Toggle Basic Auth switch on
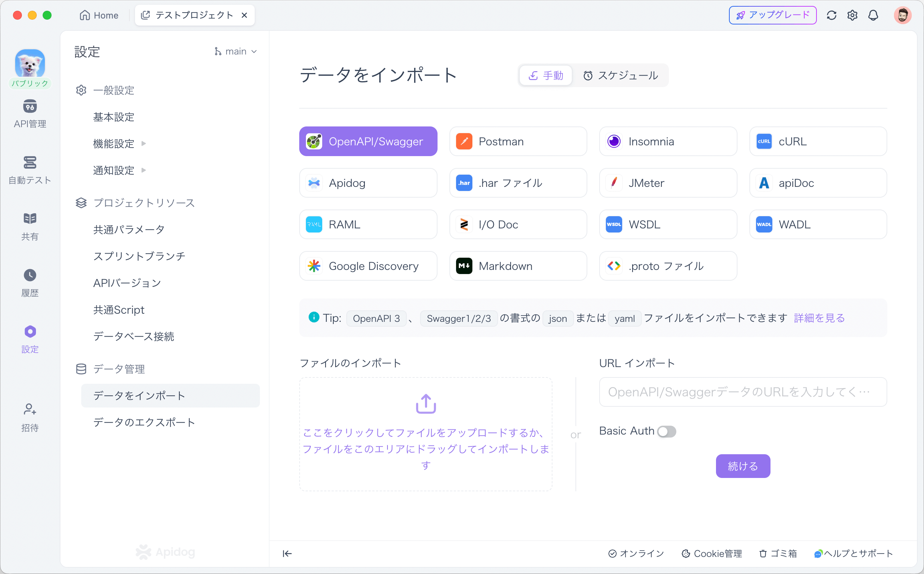 coord(666,430)
